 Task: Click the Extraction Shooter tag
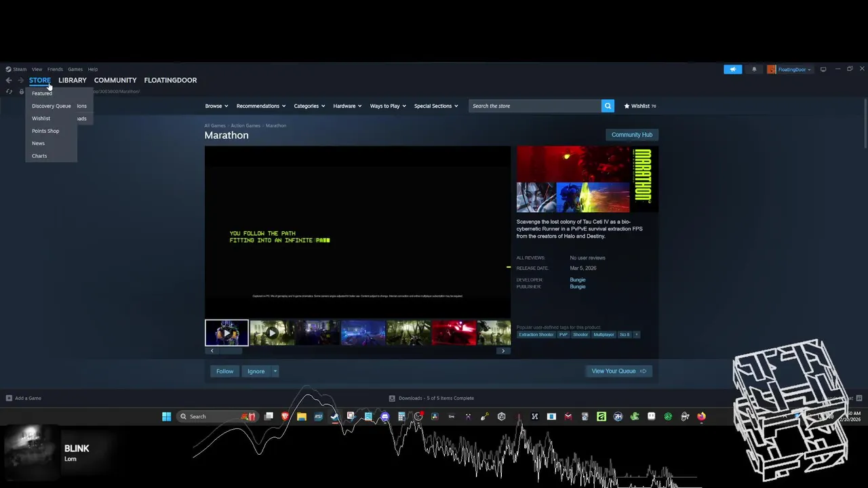[x=536, y=334]
